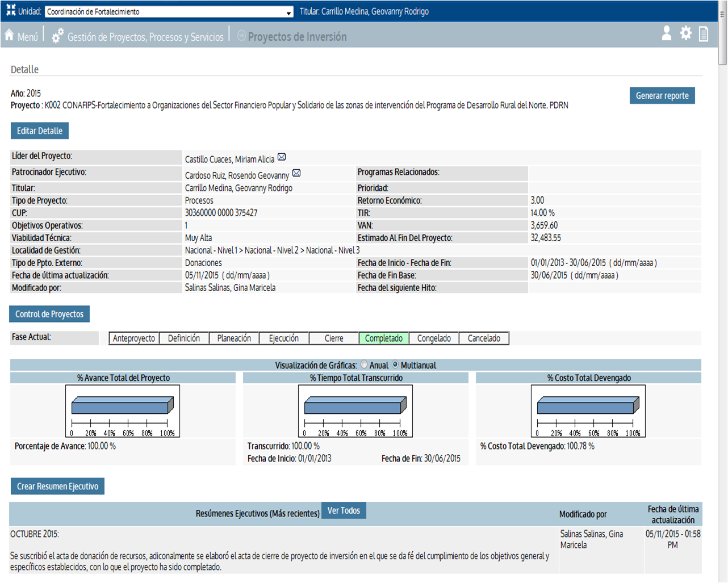Click Crear Resumen Ejecutivo button
728x583 pixels.
pos(57,486)
